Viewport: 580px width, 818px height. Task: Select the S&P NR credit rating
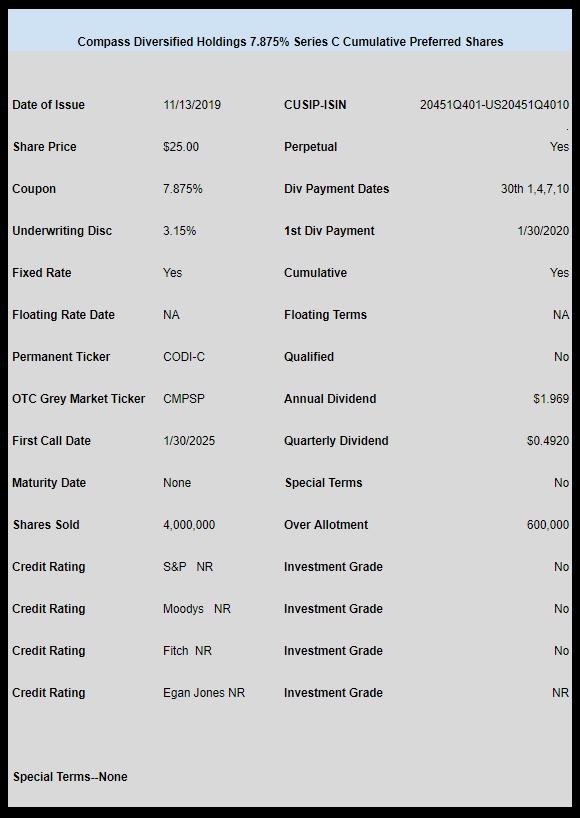point(188,567)
